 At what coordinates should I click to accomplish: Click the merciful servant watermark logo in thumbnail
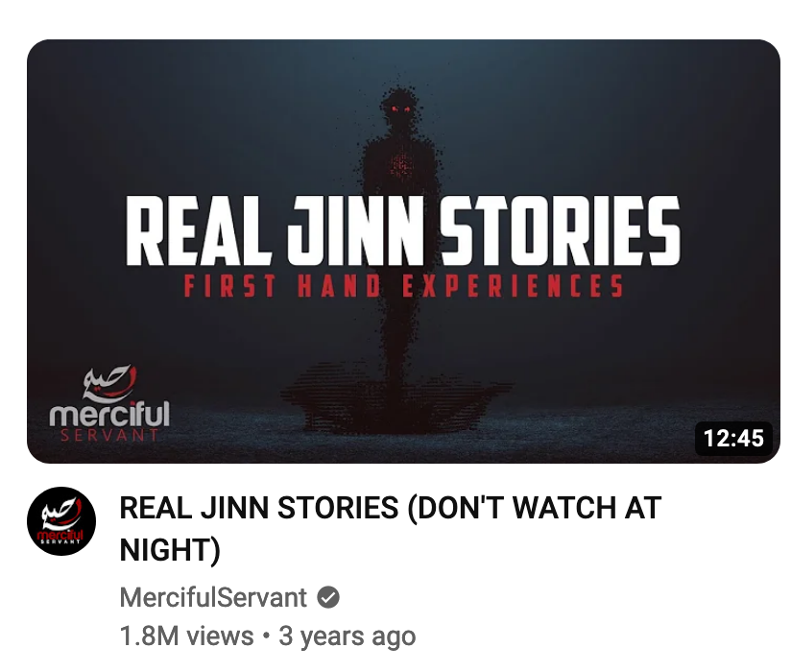[x=109, y=403]
